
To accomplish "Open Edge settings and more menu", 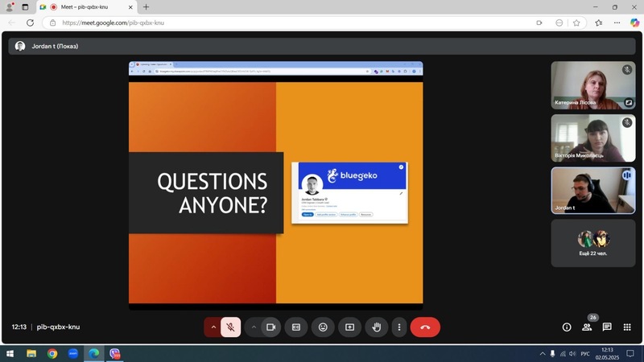I will (x=617, y=23).
